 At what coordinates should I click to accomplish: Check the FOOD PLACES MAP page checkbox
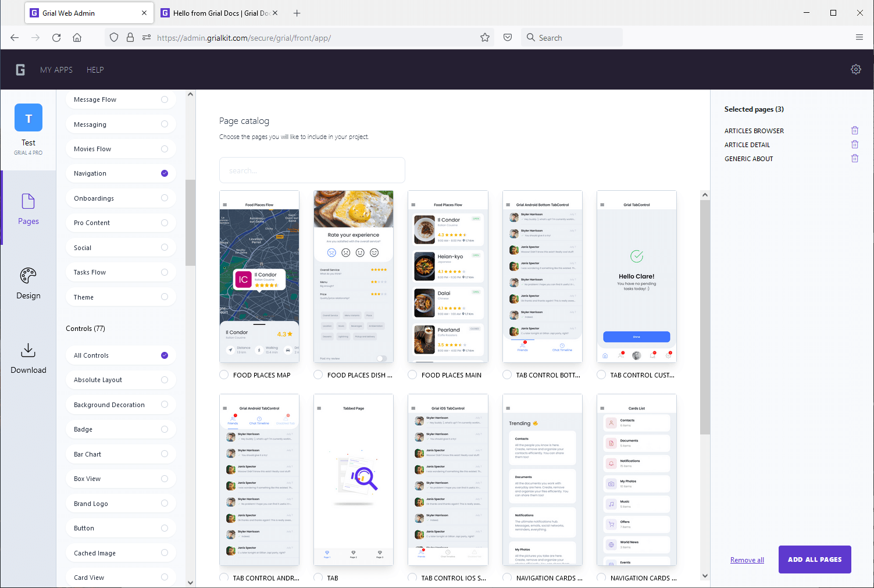pos(224,375)
